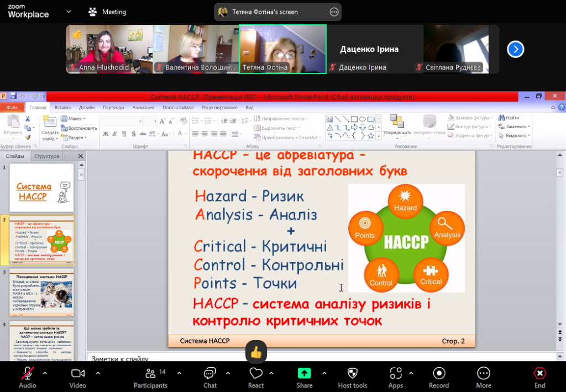The width and height of the screenshot is (566, 392).
Task: Switch to the Структура pane tab
Action: coord(46,156)
